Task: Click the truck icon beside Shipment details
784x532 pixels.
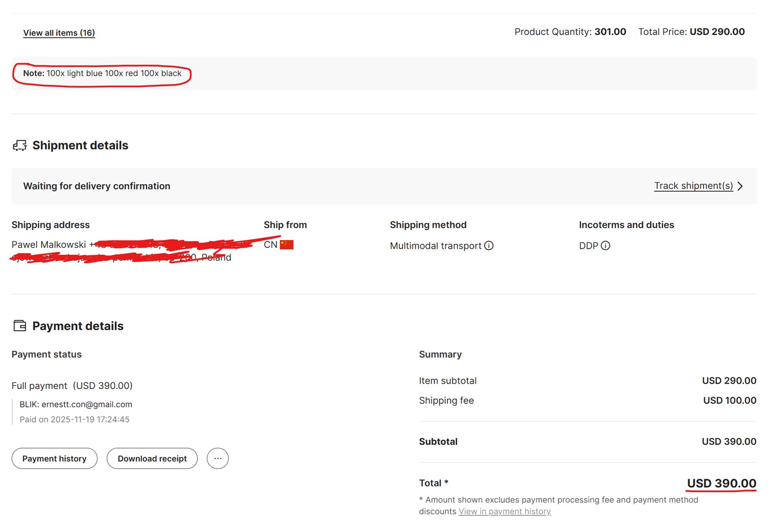Action: coord(20,145)
